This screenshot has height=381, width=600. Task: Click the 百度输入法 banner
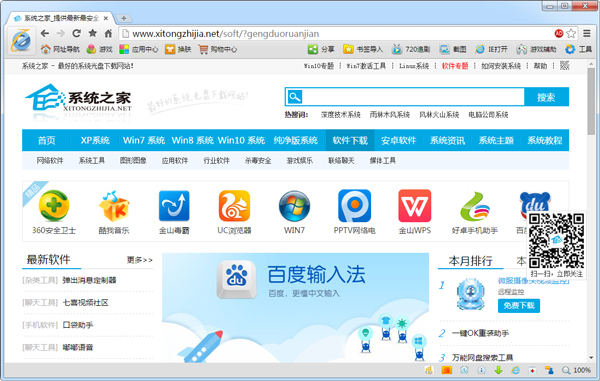[x=295, y=308]
